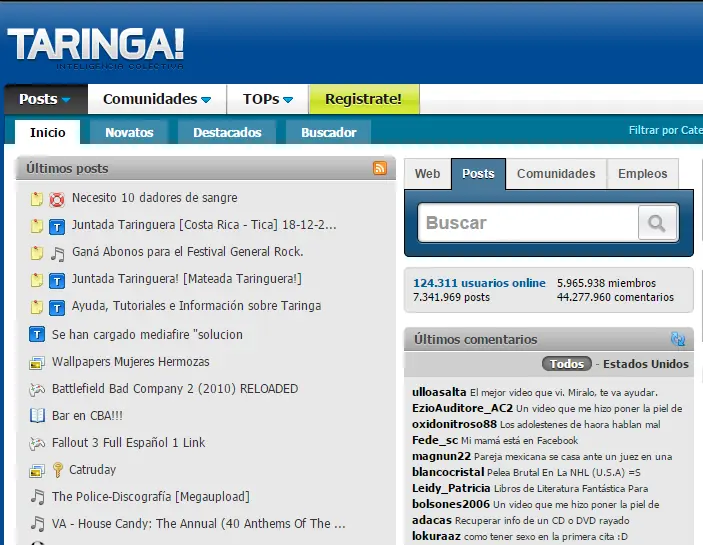
Task: Open post Bar en CBA!!!
Action: pyautogui.click(x=87, y=415)
